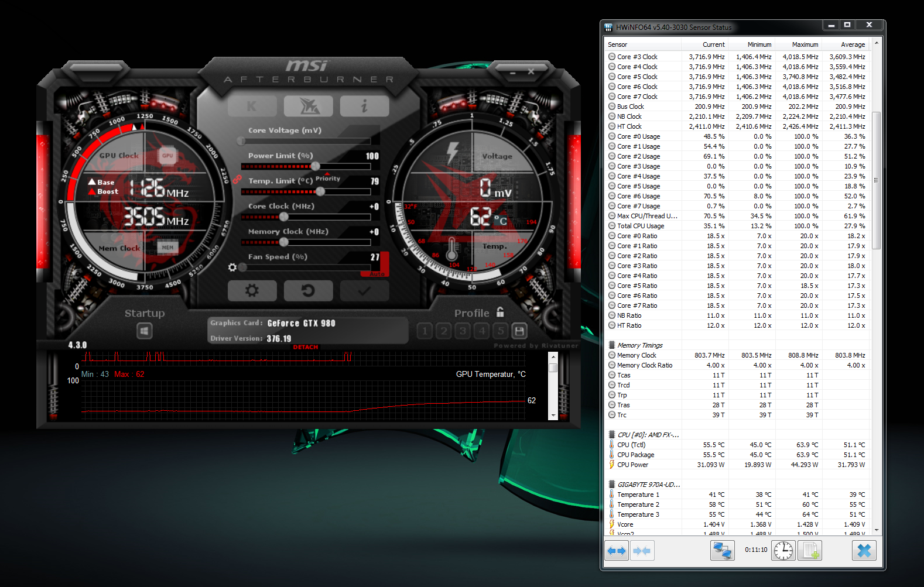Adjust the Power Limit slider handle

click(x=315, y=166)
